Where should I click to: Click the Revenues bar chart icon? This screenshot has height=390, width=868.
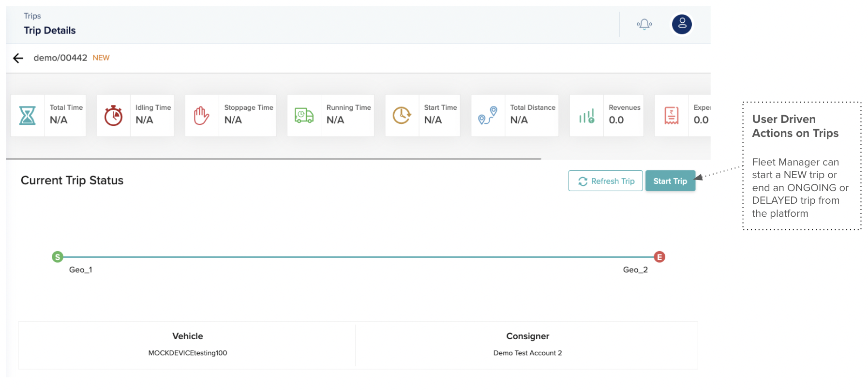tap(586, 116)
